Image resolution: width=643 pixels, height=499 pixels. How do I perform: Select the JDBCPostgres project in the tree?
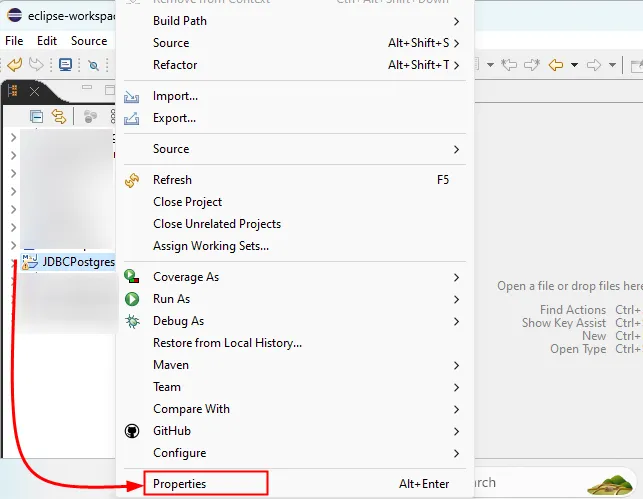(x=78, y=262)
